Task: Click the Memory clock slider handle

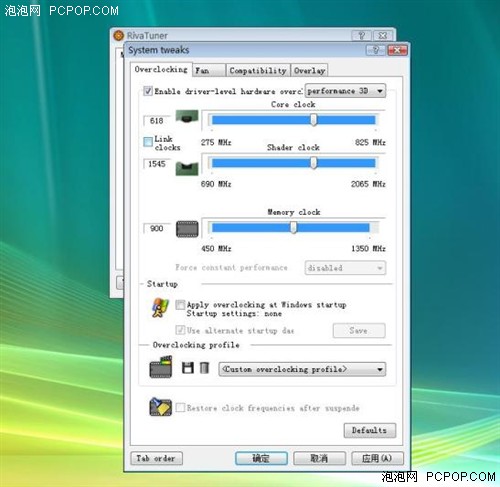Action: (293, 228)
